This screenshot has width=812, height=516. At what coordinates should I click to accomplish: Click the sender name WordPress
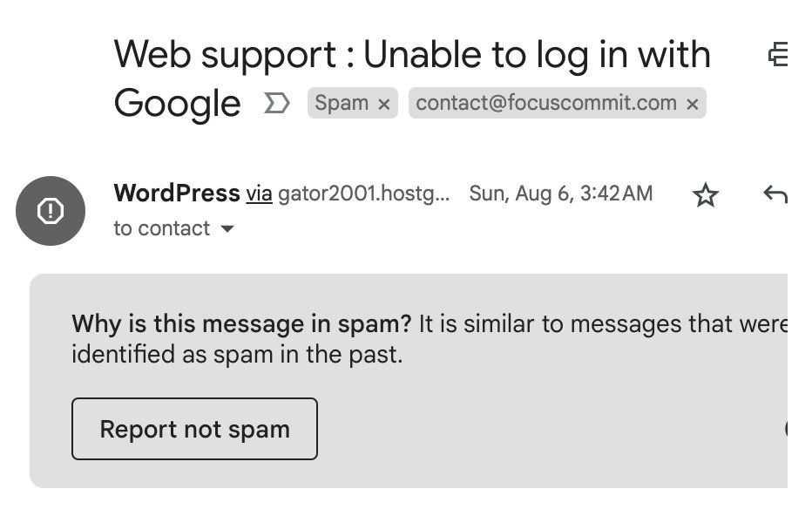177,193
